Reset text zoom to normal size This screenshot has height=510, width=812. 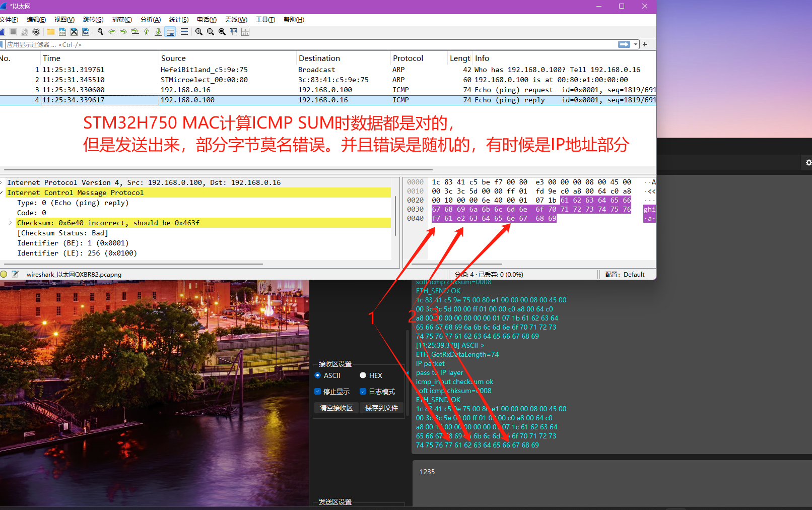click(222, 32)
